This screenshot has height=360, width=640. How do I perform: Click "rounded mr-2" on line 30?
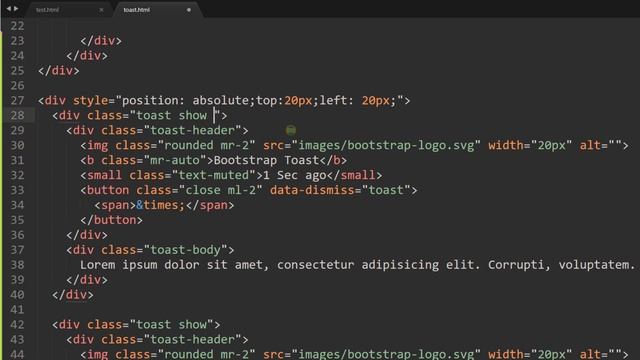click(x=207, y=145)
